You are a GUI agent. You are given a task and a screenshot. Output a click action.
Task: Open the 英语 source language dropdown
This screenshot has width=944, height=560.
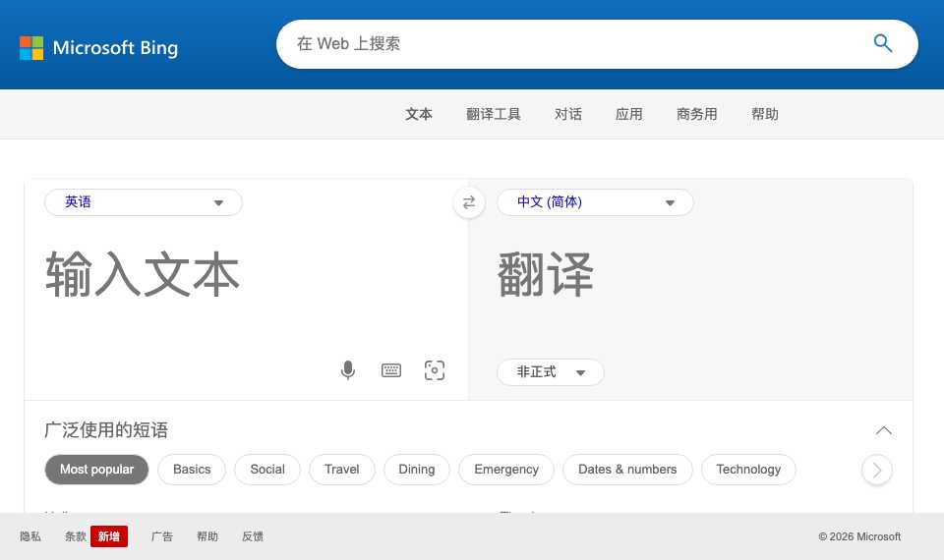[144, 202]
